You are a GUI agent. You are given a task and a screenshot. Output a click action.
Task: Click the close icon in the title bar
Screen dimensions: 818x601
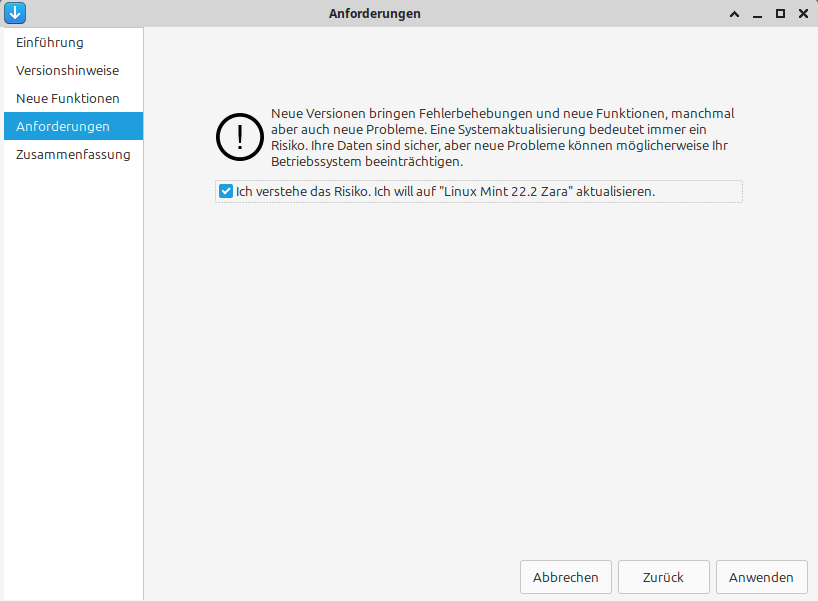click(x=804, y=13)
